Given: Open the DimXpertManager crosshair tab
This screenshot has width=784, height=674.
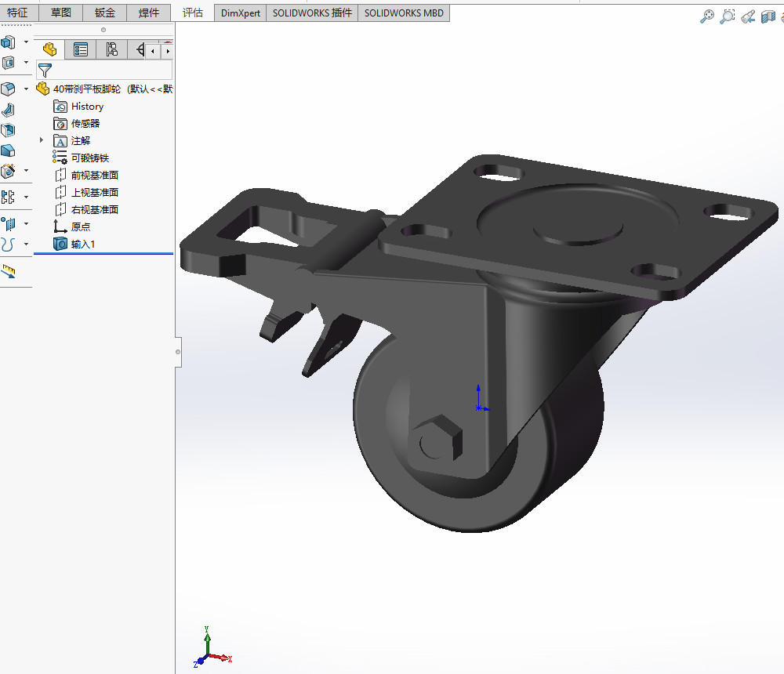Looking at the screenshot, I should pos(137,49).
